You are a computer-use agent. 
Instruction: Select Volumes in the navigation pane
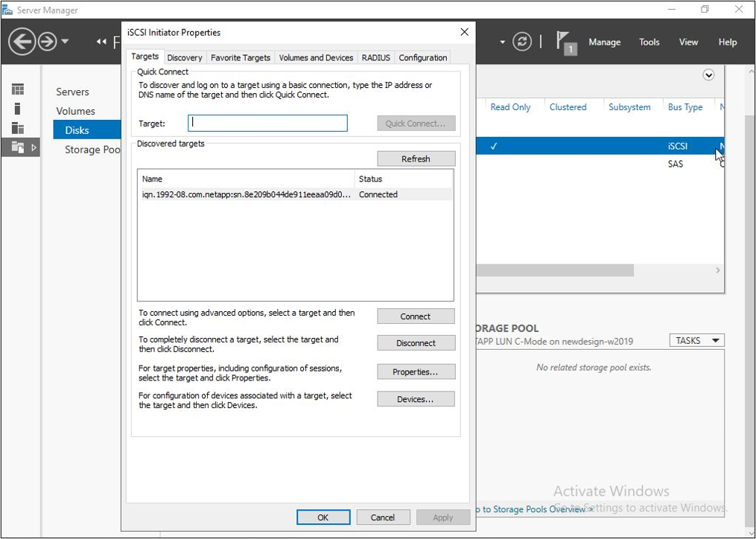tap(75, 111)
